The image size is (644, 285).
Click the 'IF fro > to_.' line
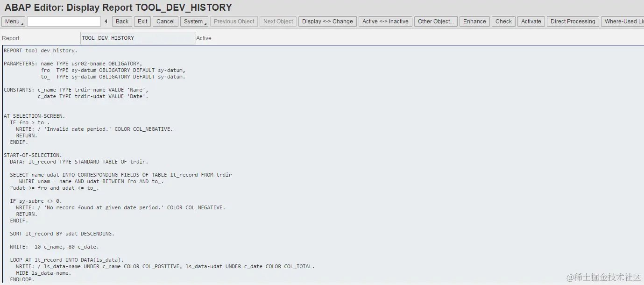click(x=30, y=122)
